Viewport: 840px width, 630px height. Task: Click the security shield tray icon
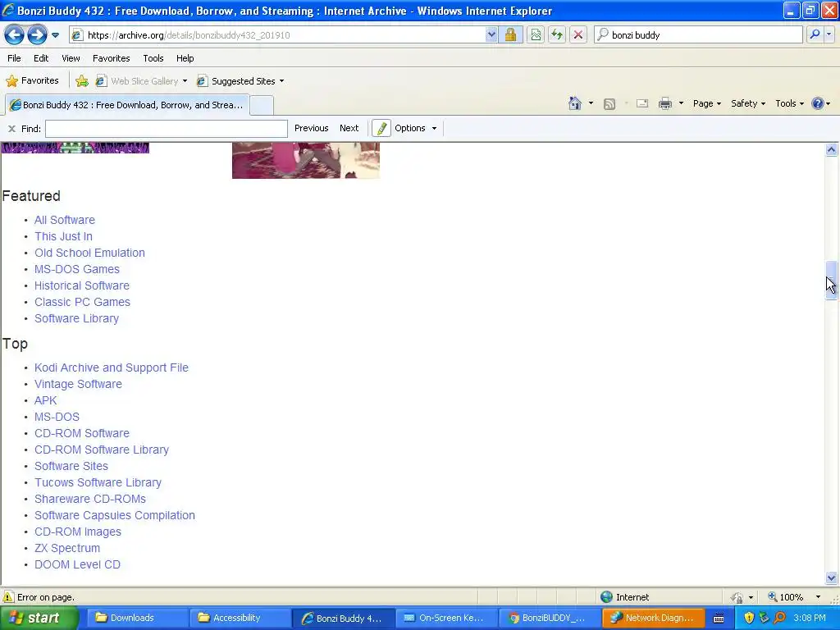pyautogui.click(x=749, y=618)
